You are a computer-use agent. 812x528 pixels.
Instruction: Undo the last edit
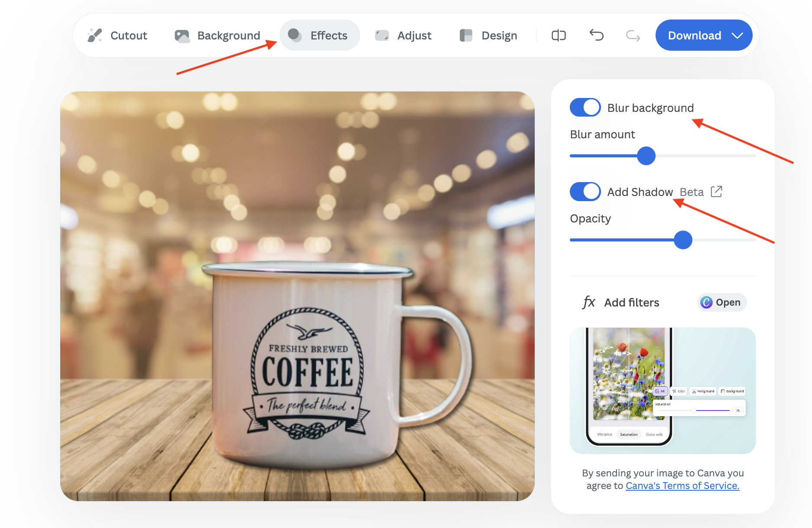pyautogui.click(x=596, y=36)
